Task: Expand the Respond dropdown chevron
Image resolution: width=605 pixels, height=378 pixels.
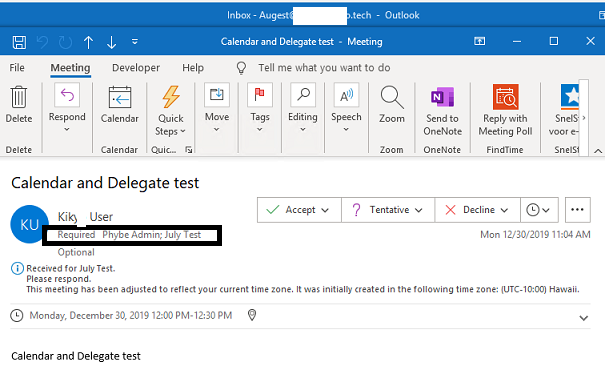Action: (x=67, y=130)
